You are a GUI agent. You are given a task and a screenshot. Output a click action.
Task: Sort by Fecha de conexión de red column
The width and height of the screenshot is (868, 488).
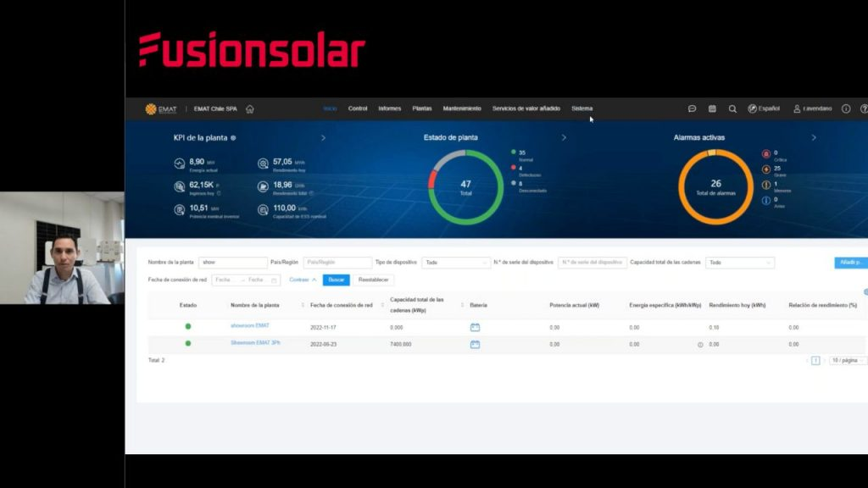click(x=382, y=305)
